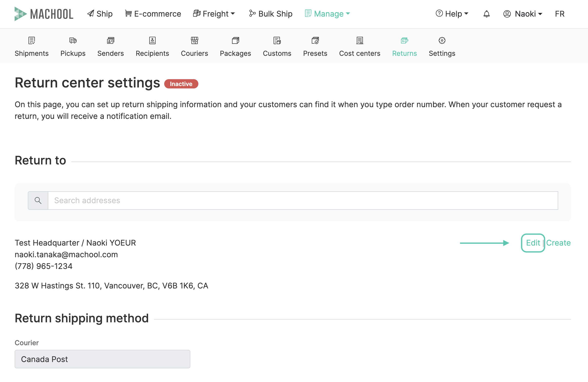Expand the Manage dropdown menu
The image size is (588, 382).
pos(328,14)
